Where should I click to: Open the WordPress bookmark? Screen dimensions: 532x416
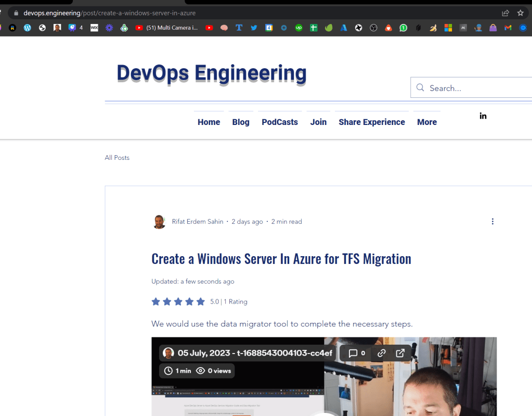tap(28, 28)
